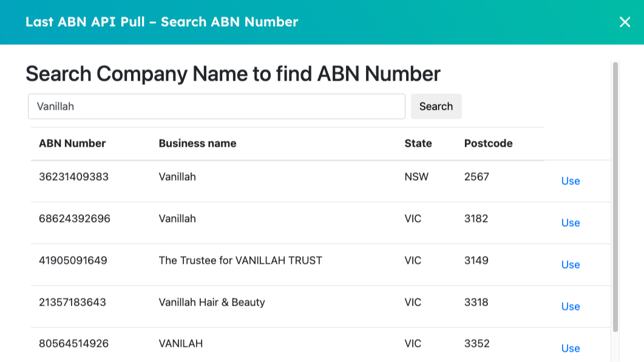Click the Postcode column header
644x362 pixels.
(x=488, y=144)
